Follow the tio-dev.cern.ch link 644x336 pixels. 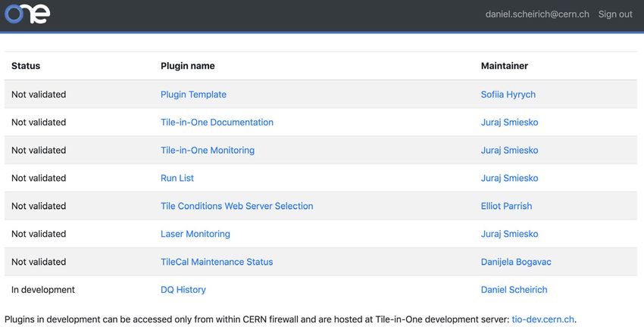[x=542, y=319]
